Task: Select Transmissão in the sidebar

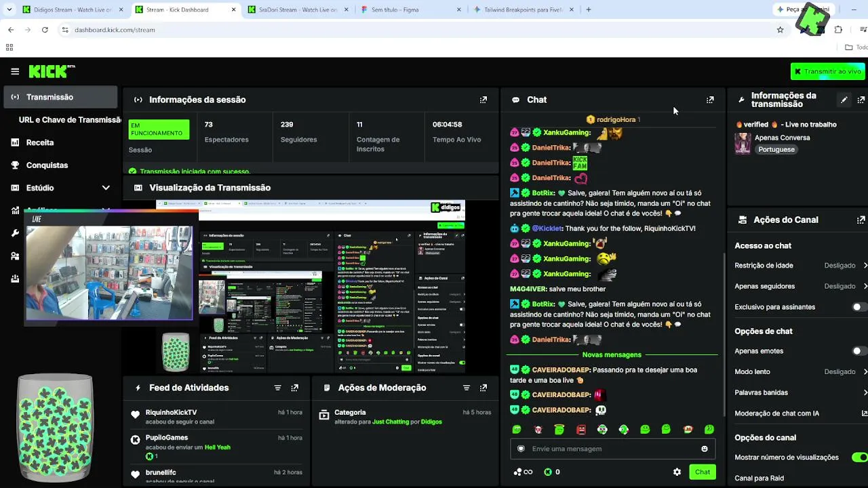Action: pyautogui.click(x=60, y=97)
